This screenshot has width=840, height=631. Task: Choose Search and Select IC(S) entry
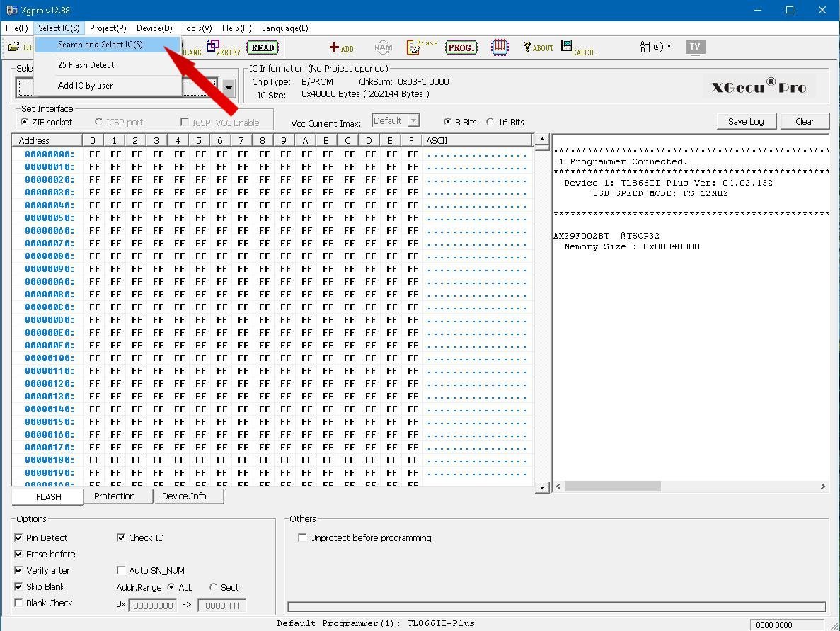pos(108,45)
